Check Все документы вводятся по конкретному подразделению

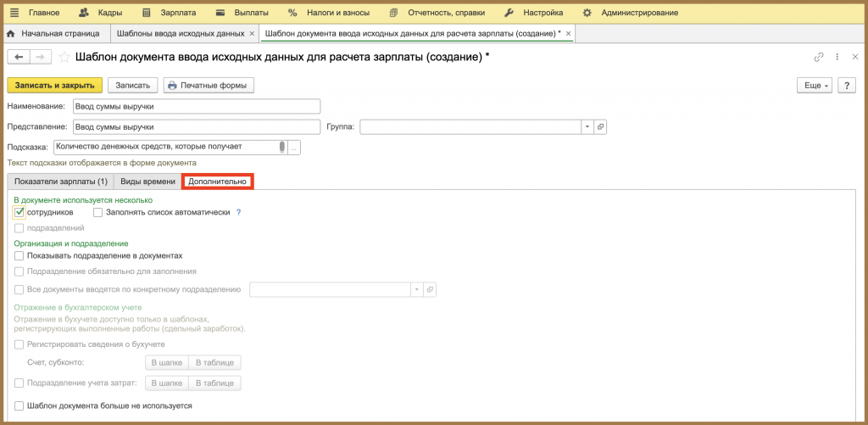point(19,290)
